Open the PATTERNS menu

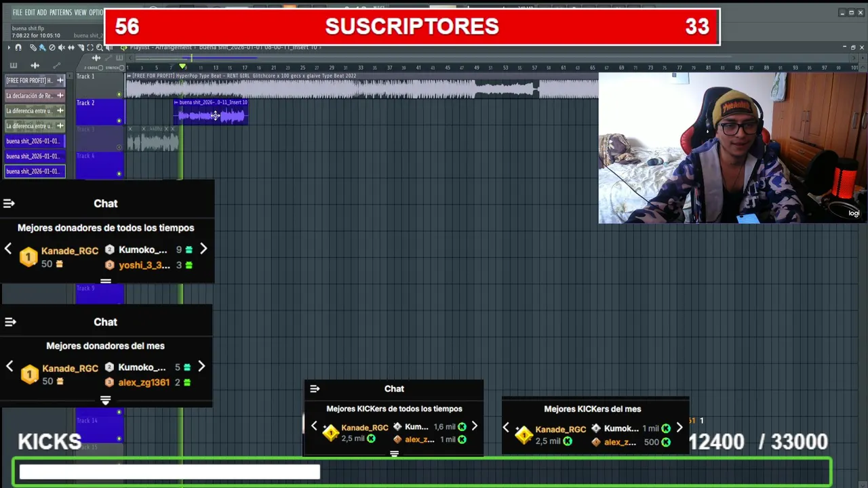click(x=60, y=12)
